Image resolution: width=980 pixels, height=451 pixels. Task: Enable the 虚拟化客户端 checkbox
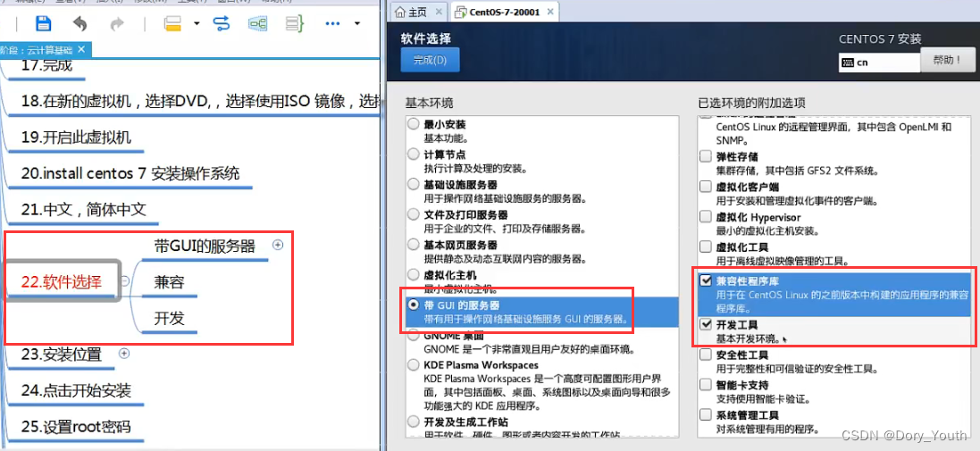point(706,186)
